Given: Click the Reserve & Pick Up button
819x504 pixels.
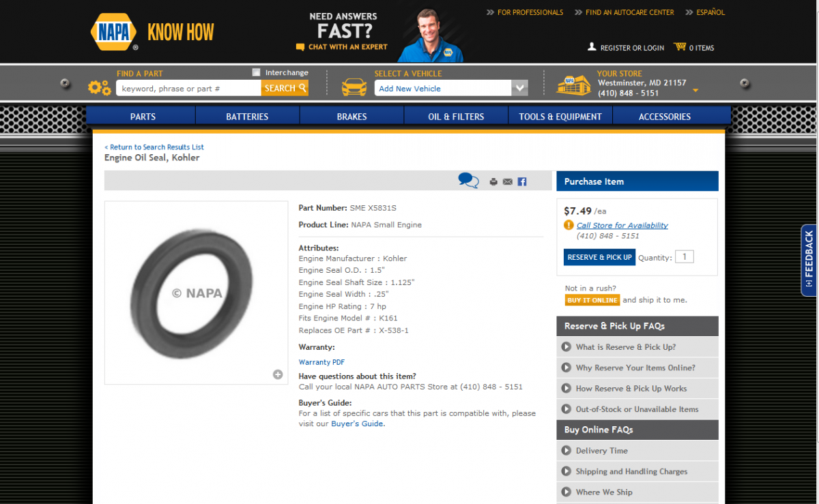Looking at the screenshot, I should (x=599, y=257).
